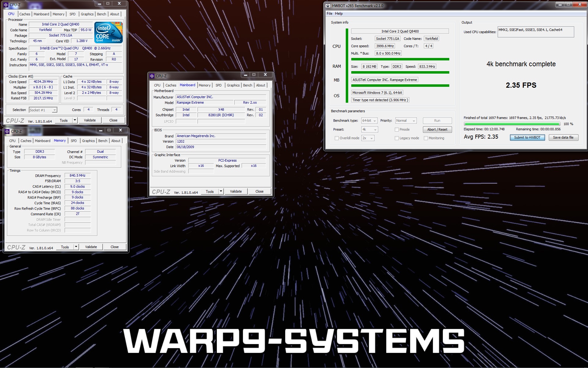Open Help menu in HWBOT benchmark

[339, 13]
